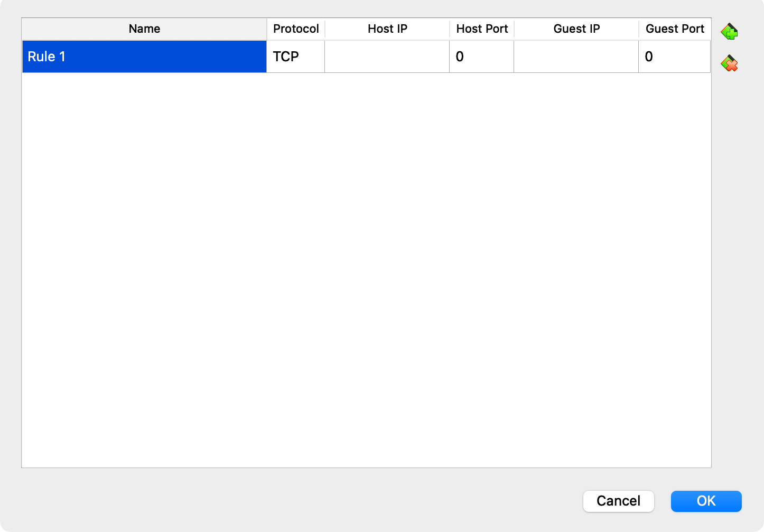Edit the Guest Port value of Rule 1
This screenshot has height=532, width=764.
(675, 57)
